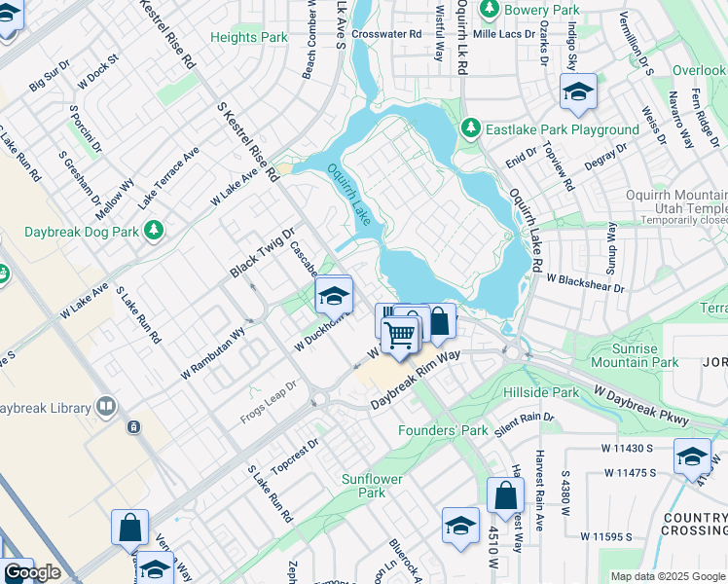The image size is (728, 584).
Task: Select the school marker near Cascade
Action: 334,297
